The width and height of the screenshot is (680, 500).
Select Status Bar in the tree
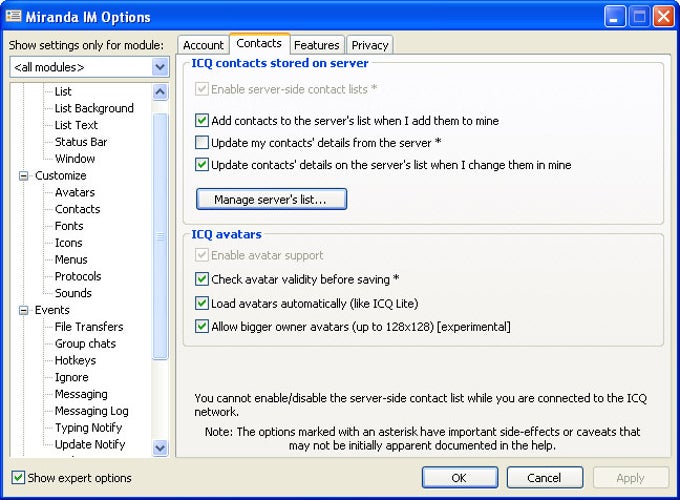pyautogui.click(x=81, y=142)
